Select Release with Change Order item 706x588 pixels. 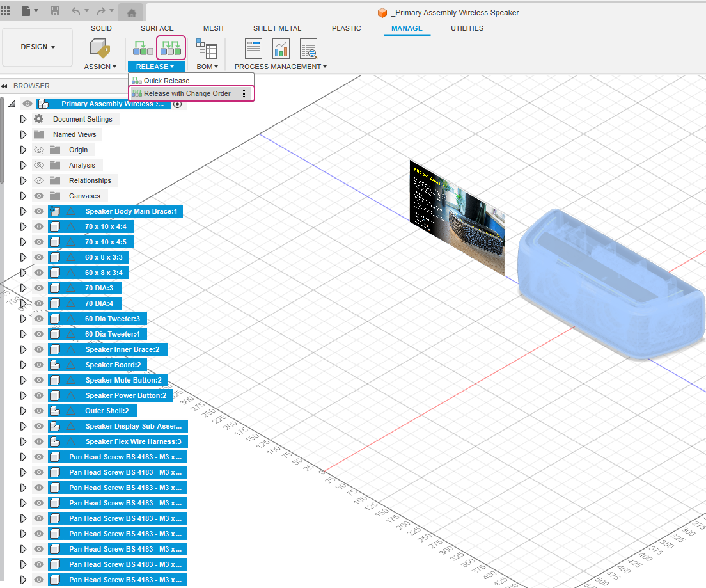tap(191, 93)
